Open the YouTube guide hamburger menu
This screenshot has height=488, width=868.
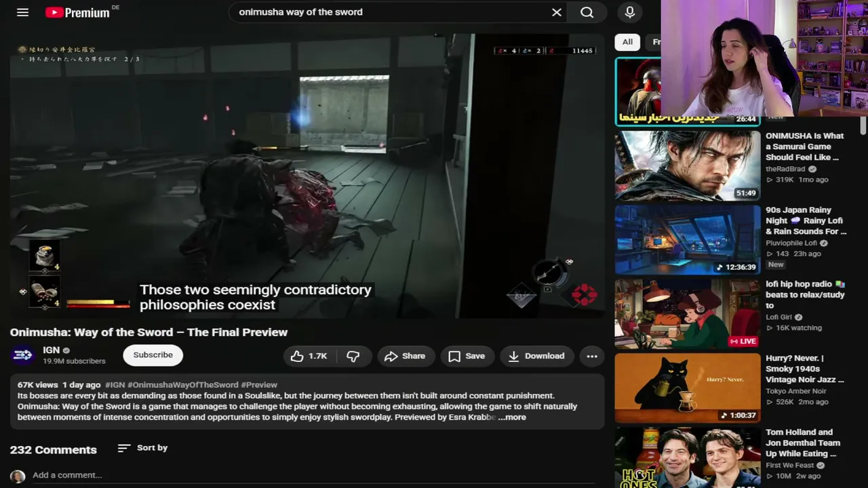pyautogui.click(x=22, y=12)
